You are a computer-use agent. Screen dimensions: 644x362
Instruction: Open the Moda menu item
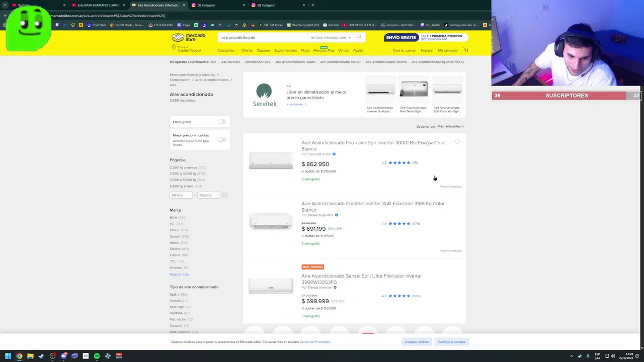[x=305, y=50]
